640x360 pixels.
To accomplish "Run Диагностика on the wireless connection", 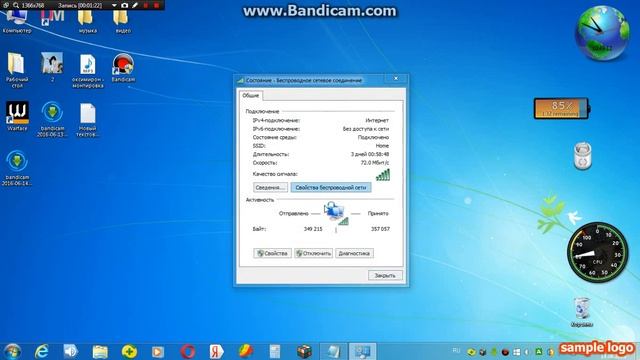I will click(354, 253).
